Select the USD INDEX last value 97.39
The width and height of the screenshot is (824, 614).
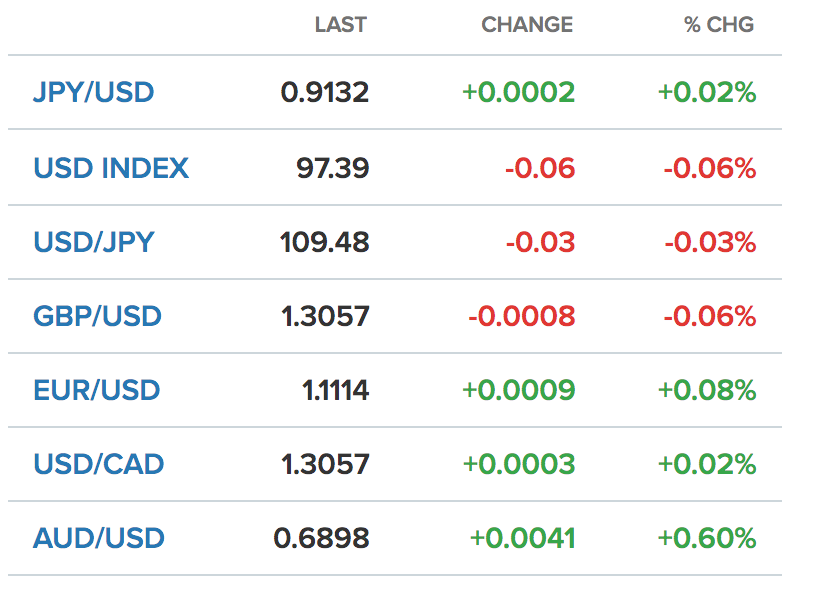(x=333, y=168)
